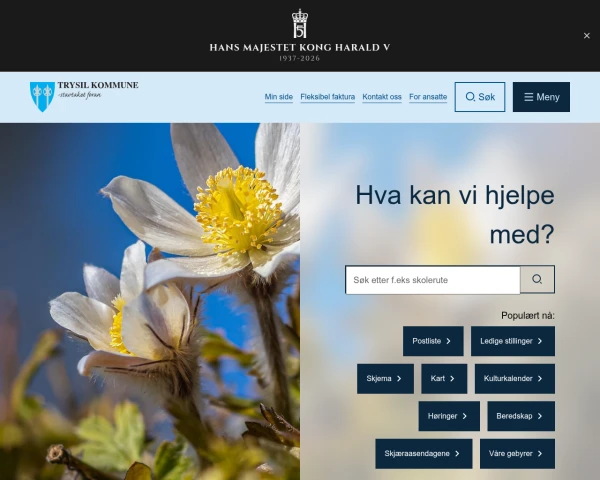This screenshot has width=600, height=480.
Task: Open the Kart shortcut
Action: 444,379
